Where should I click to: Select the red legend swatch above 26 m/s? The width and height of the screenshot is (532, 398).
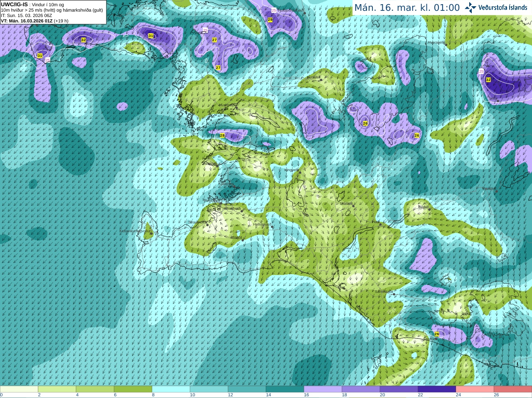(513, 389)
